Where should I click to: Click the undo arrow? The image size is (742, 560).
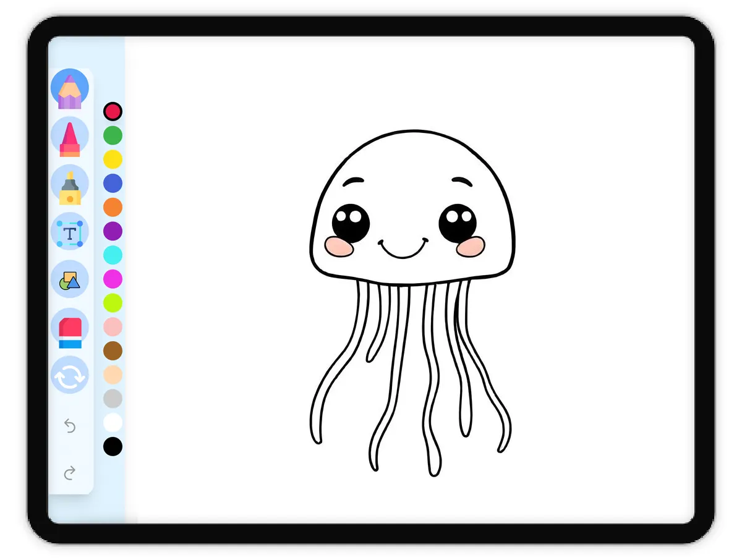tap(70, 426)
